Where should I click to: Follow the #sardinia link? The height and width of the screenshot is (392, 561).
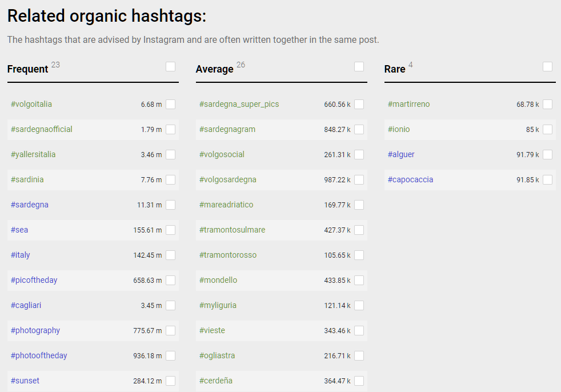(27, 179)
